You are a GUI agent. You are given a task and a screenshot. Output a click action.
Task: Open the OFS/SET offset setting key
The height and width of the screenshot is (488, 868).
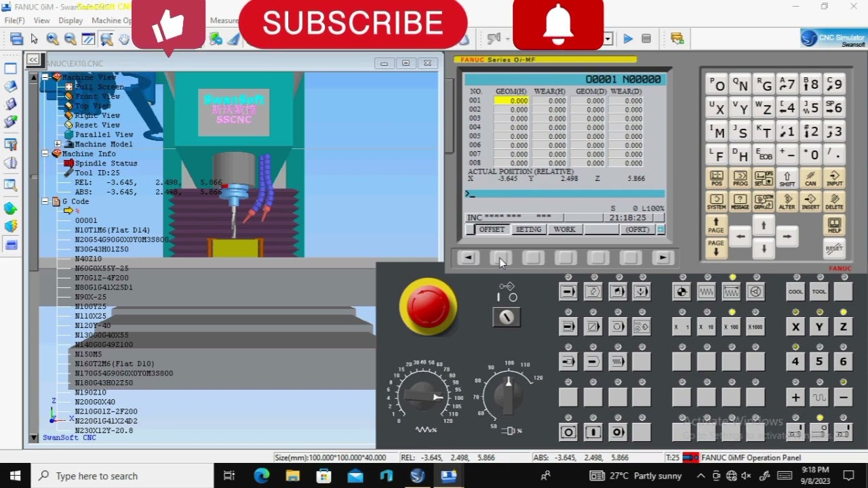point(764,178)
